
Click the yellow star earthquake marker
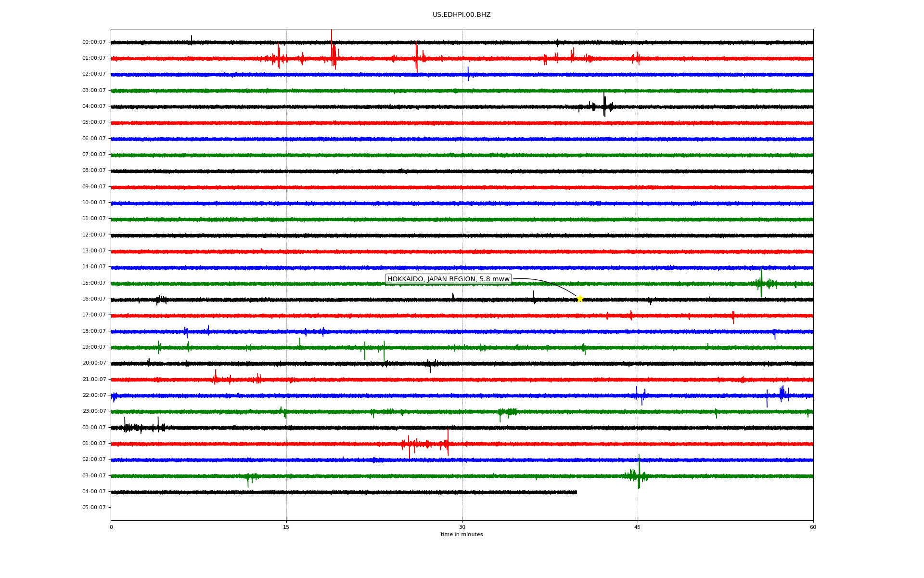pyautogui.click(x=580, y=299)
